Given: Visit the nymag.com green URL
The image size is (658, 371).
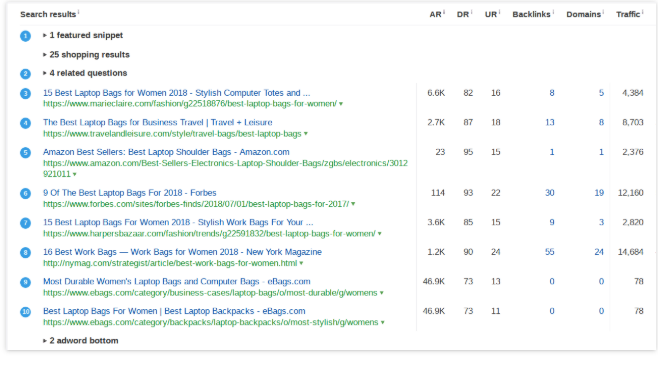Looking at the screenshot, I should [x=170, y=263].
